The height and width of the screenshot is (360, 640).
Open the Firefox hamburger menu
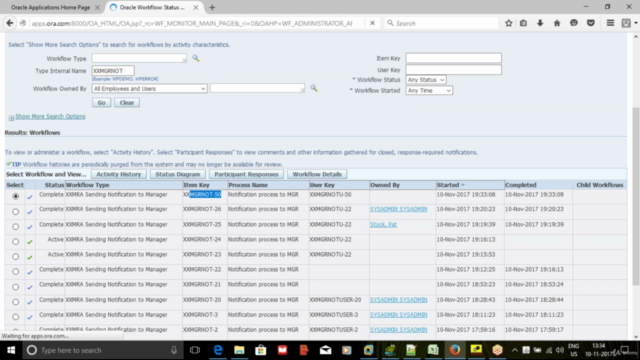[610, 23]
